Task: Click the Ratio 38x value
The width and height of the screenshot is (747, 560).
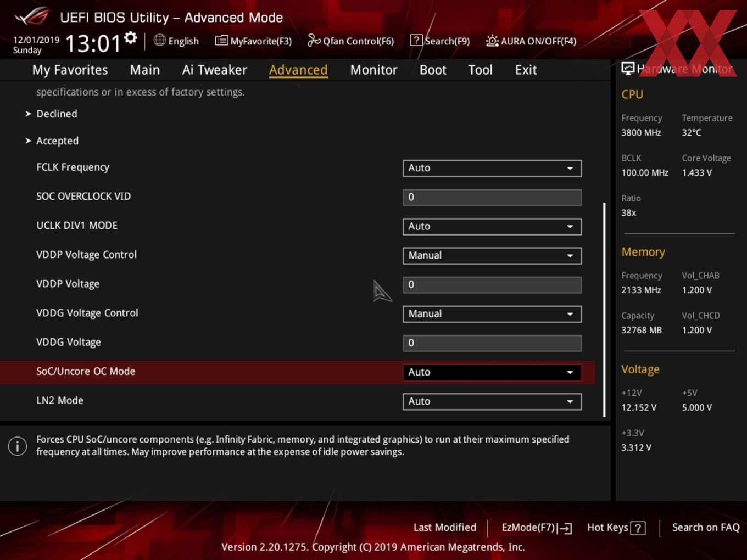Action: [x=628, y=212]
